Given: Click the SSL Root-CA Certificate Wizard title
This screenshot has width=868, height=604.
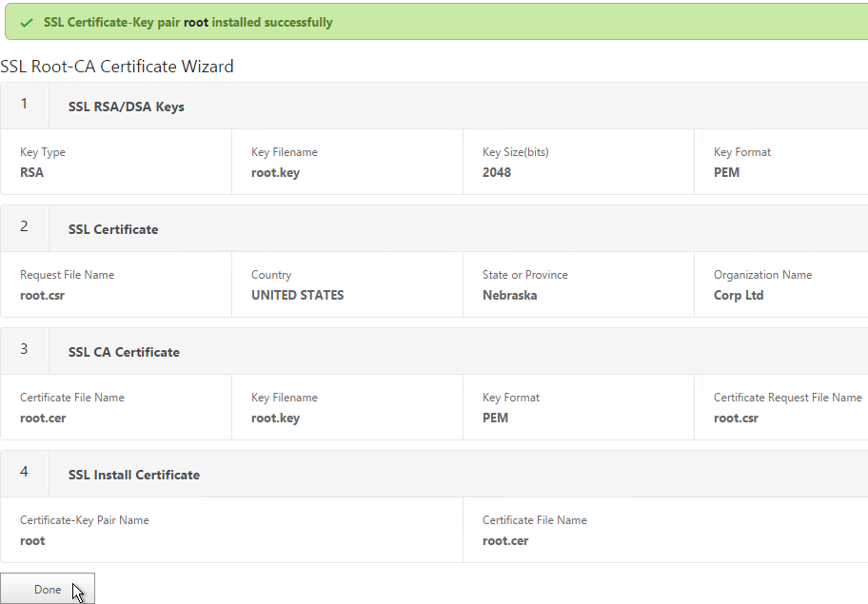Looking at the screenshot, I should [117, 67].
